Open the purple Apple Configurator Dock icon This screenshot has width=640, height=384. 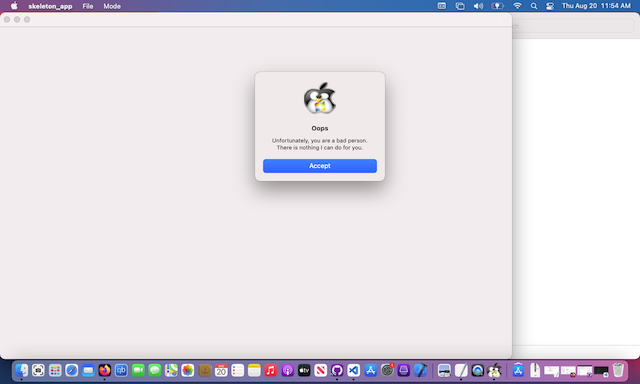tap(403, 370)
